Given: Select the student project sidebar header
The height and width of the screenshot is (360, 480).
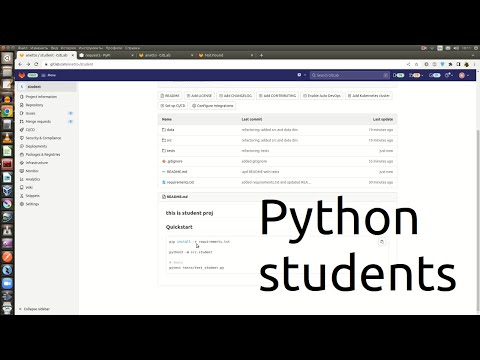Looking at the screenshot, I should pyautogui.click(x=47, y=87).
